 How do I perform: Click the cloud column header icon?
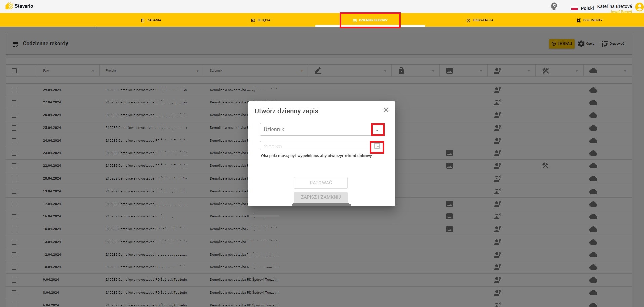[593, 71]
